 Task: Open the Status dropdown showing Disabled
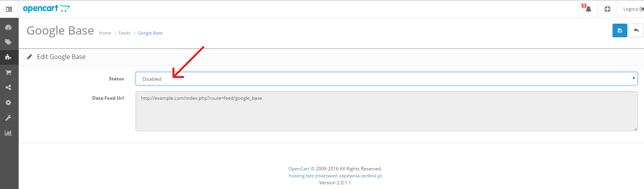386,79
